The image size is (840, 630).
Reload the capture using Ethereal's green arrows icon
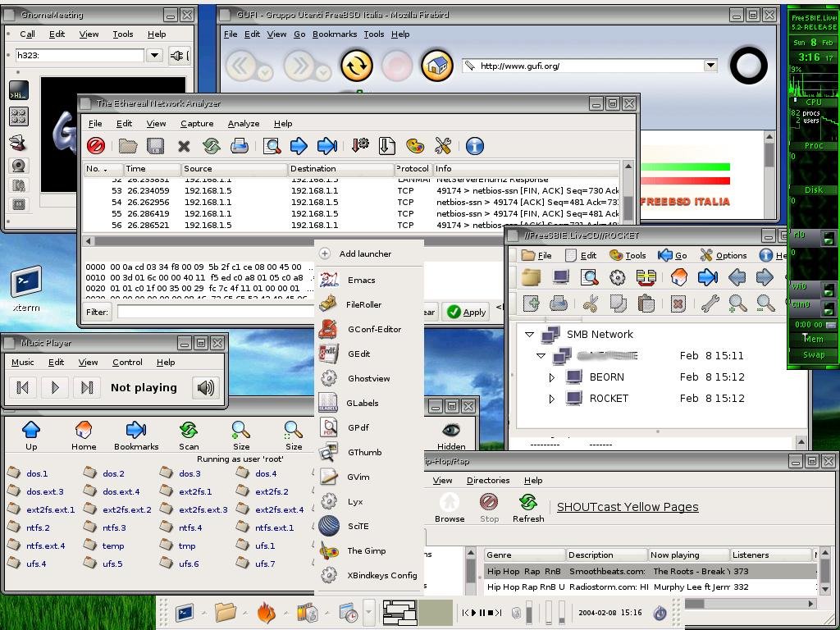click(212, 146)
